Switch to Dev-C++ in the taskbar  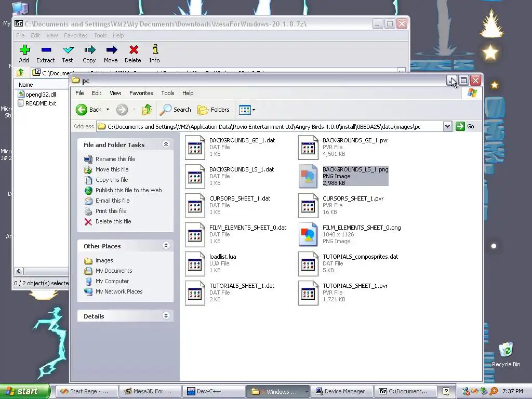click(214, 391)
